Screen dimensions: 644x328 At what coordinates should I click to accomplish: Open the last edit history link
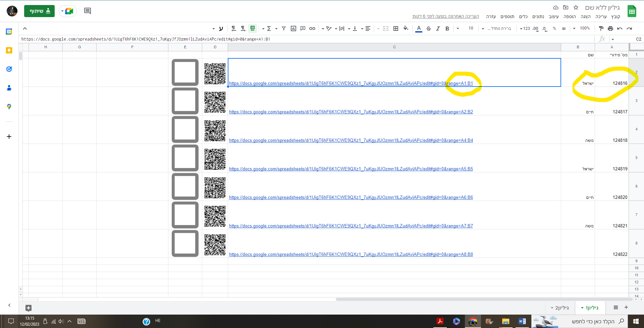pos(446,16)
